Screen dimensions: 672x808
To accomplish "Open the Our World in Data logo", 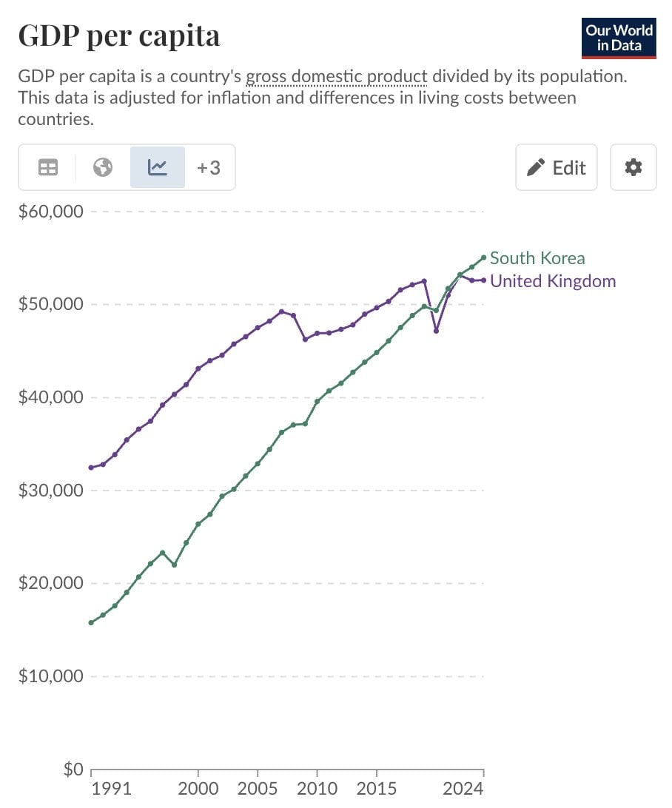I will (x=619, y=38).
